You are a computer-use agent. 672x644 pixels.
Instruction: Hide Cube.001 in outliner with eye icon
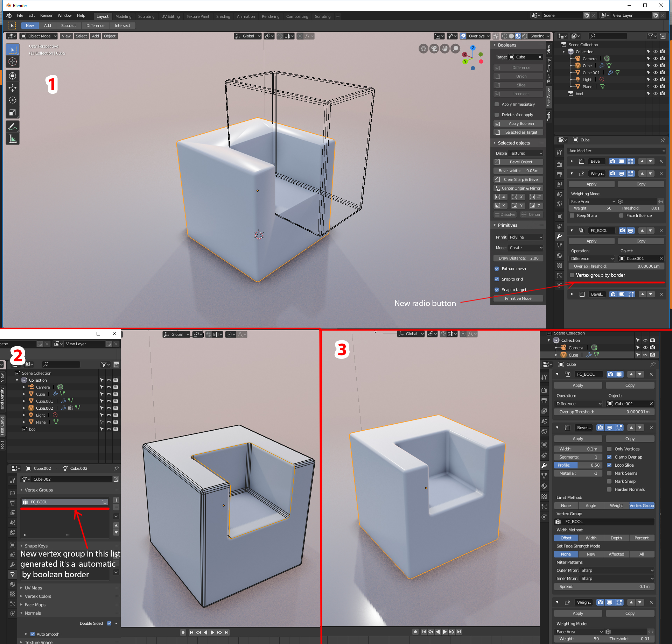click(x=656, y=72)
